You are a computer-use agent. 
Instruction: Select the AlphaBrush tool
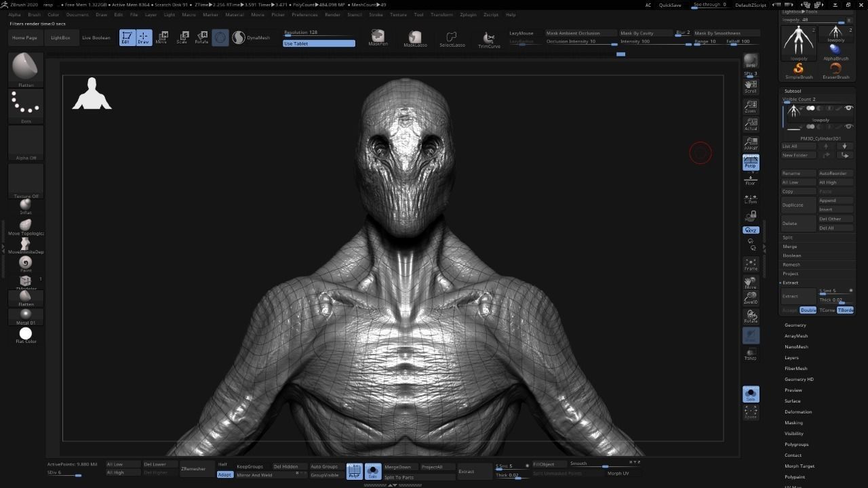[835, 52]
